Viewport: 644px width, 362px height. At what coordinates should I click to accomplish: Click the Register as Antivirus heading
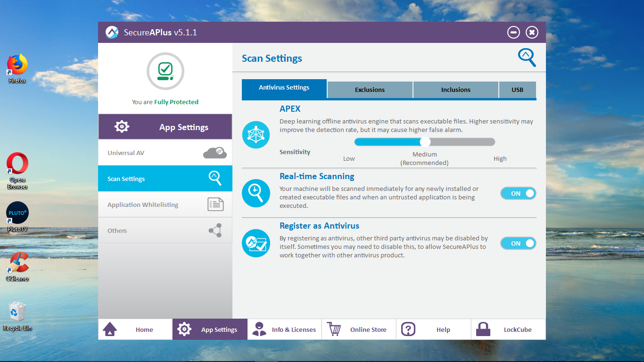(319, 226)
